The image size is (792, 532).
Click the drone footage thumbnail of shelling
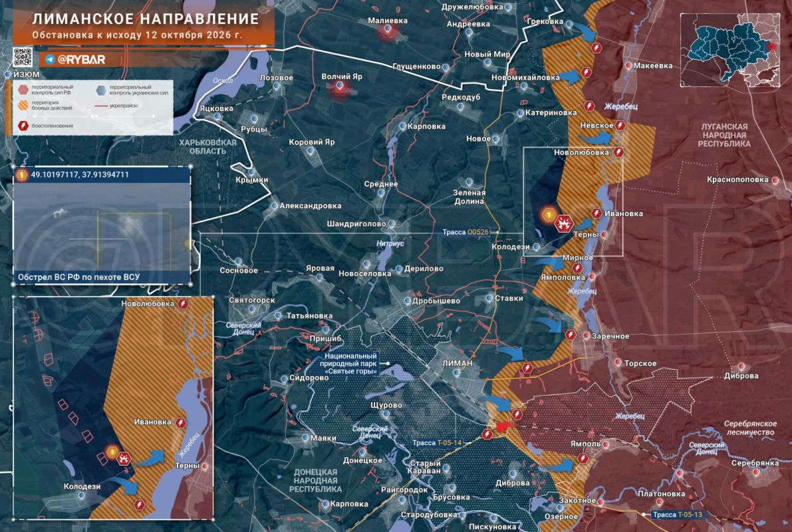[x=102, y=226]
